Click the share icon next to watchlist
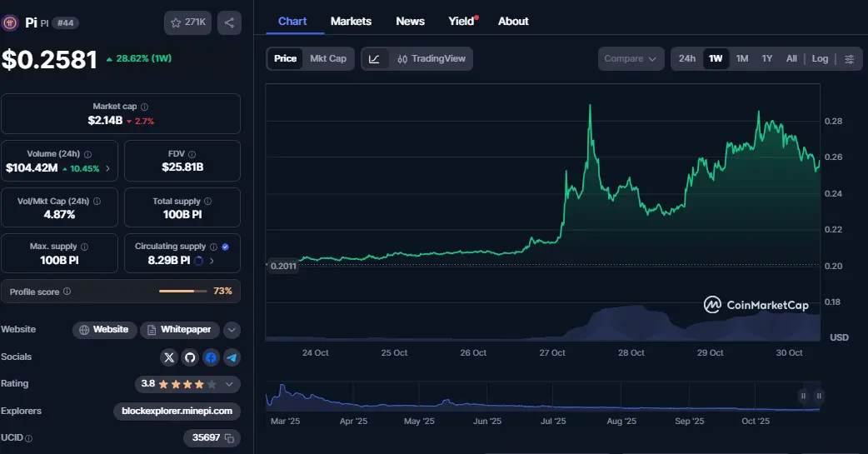 229,22
